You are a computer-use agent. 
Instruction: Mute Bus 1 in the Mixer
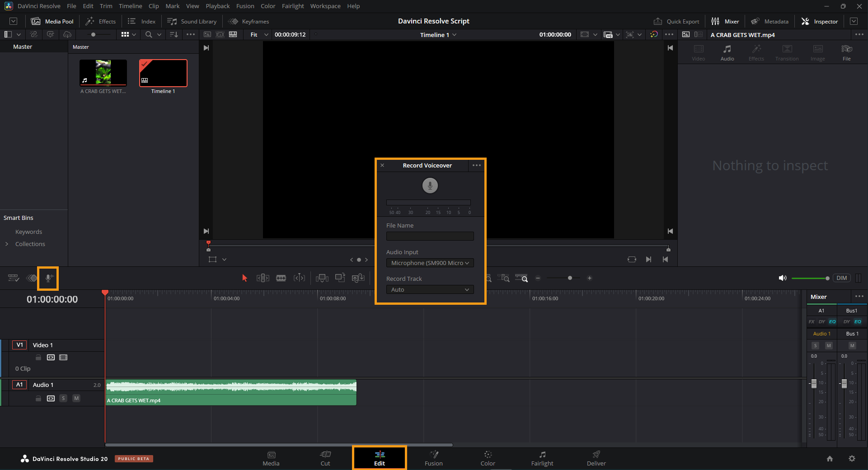click(852, 345)
